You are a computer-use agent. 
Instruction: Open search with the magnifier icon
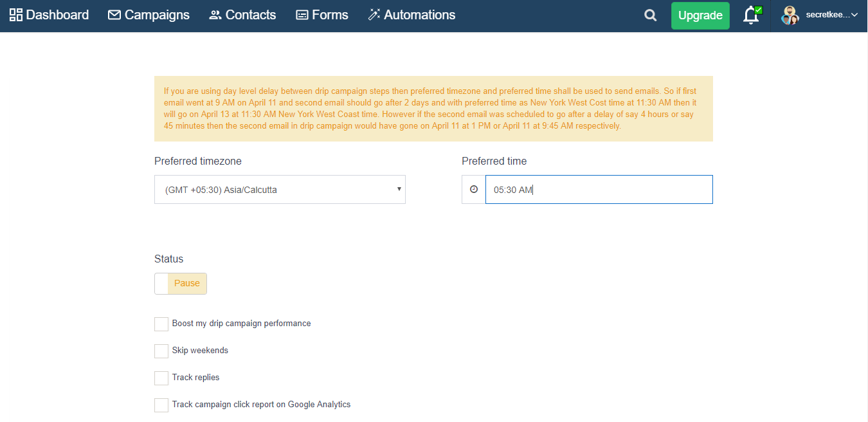[651, 15]
